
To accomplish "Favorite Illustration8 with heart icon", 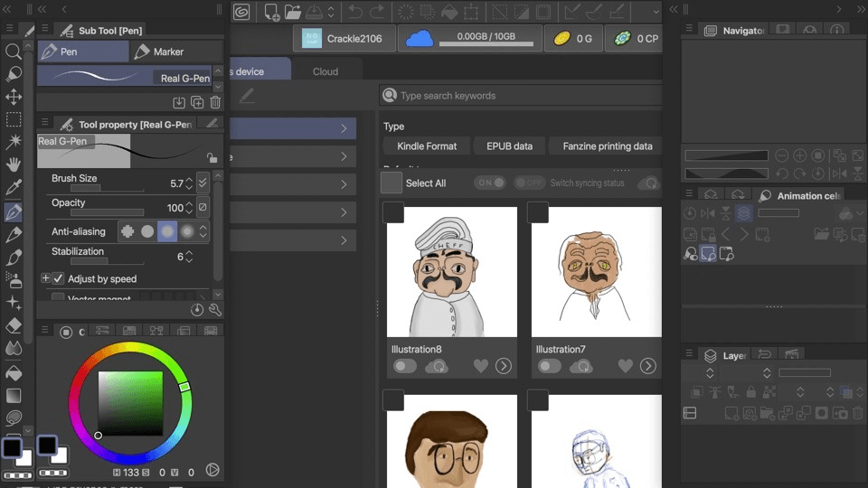I will [480, 366].
